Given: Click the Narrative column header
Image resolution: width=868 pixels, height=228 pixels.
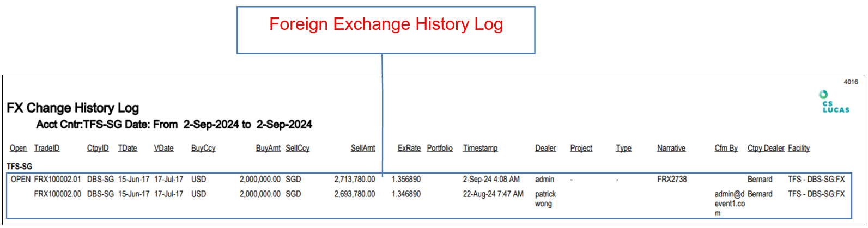Looking at the screenshot, I should tap(671, 148).
